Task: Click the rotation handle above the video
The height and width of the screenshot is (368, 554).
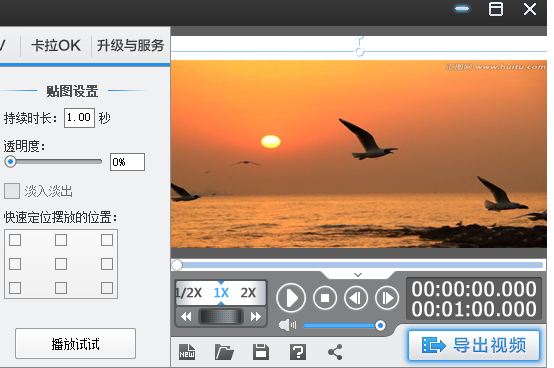Action: coord(359,52)
